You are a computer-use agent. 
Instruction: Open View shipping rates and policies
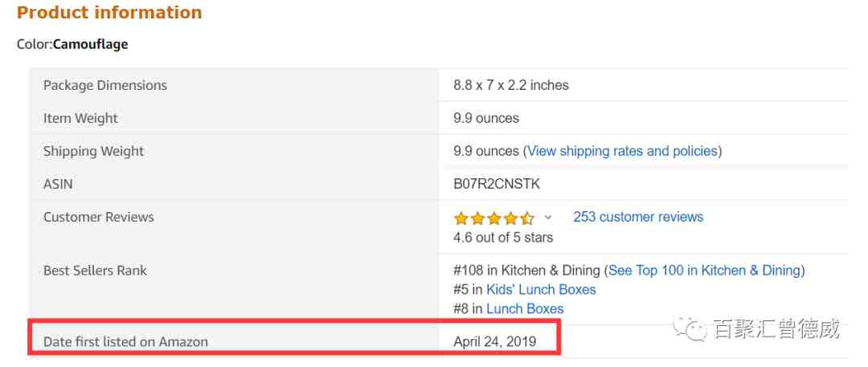[623, 151]
